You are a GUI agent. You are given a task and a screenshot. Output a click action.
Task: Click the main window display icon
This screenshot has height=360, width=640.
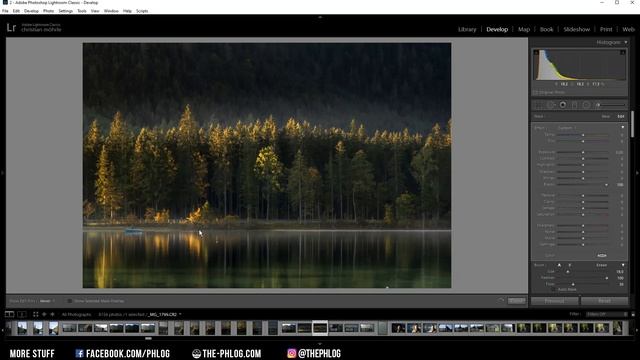coord(9,314)
